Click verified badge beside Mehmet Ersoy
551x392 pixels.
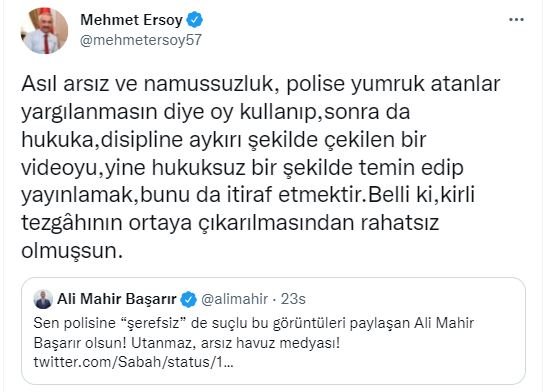(194, 20)
